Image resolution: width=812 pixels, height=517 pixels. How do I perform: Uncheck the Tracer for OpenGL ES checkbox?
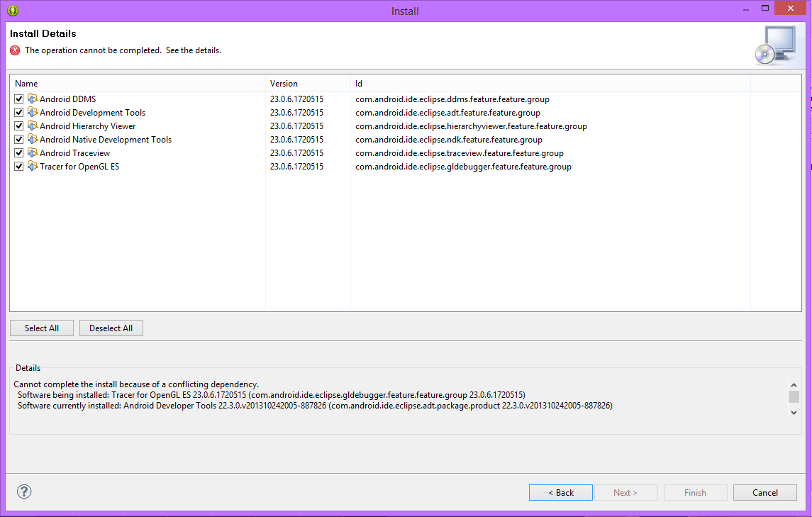[x=18, y=166]
